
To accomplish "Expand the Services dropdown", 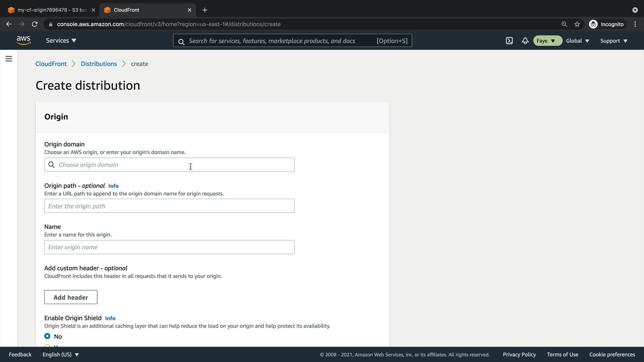I will tap(61, 41).
